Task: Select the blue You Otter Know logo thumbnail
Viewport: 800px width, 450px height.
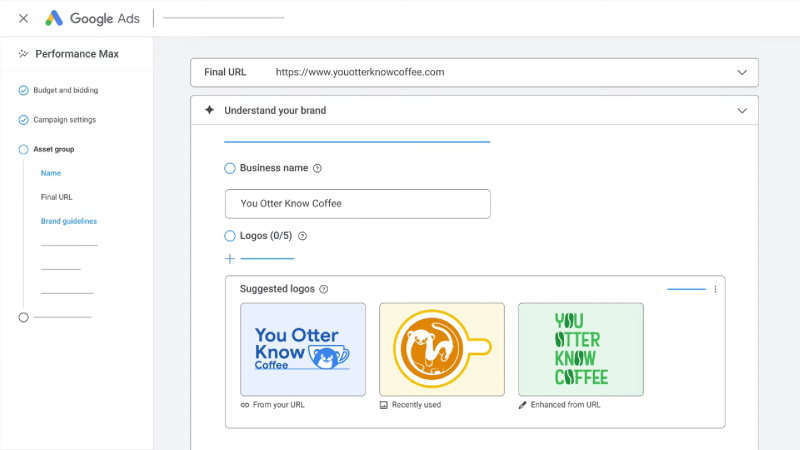Action: [303, 349]
